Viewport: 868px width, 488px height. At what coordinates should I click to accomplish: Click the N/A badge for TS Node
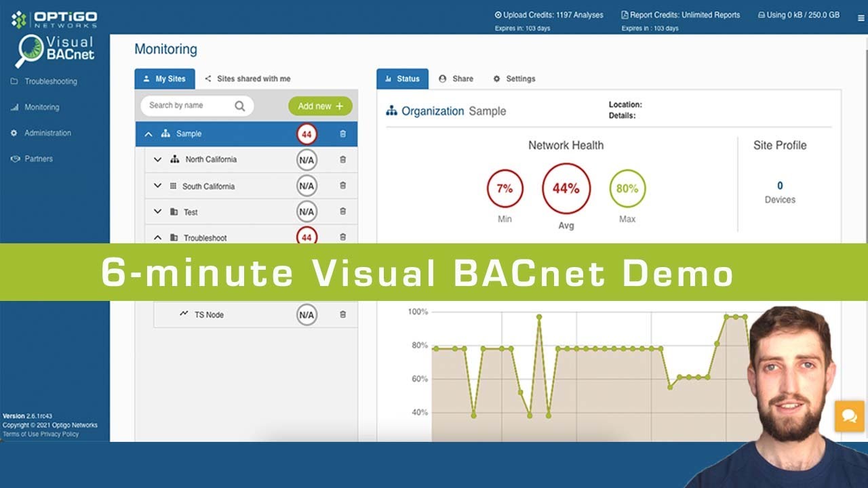point(307,314)
